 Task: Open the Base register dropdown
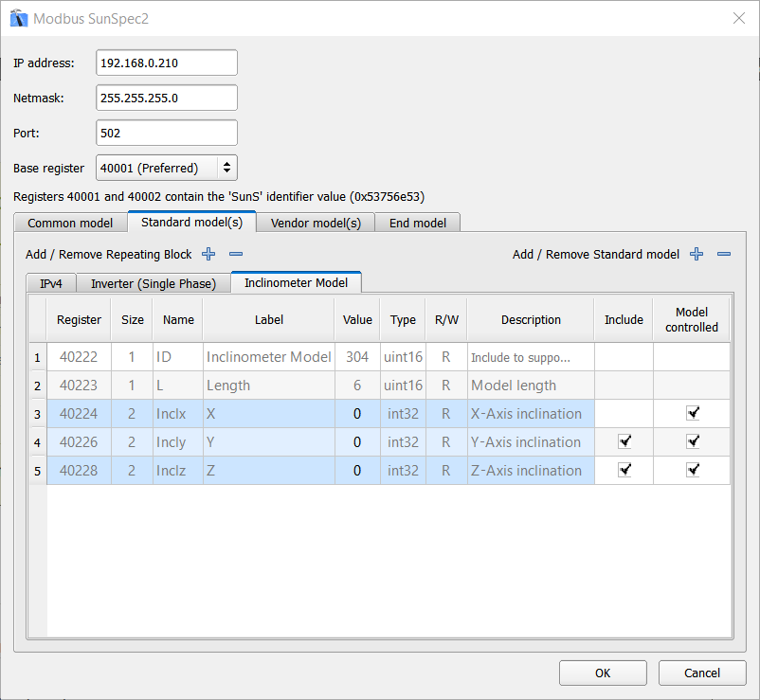[167, 168]
